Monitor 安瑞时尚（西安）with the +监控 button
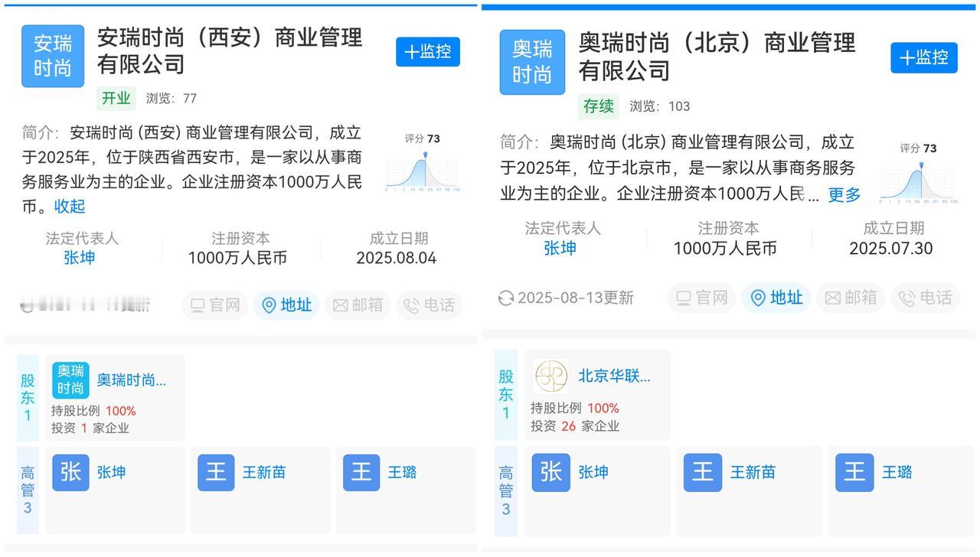 coord(428,52)
